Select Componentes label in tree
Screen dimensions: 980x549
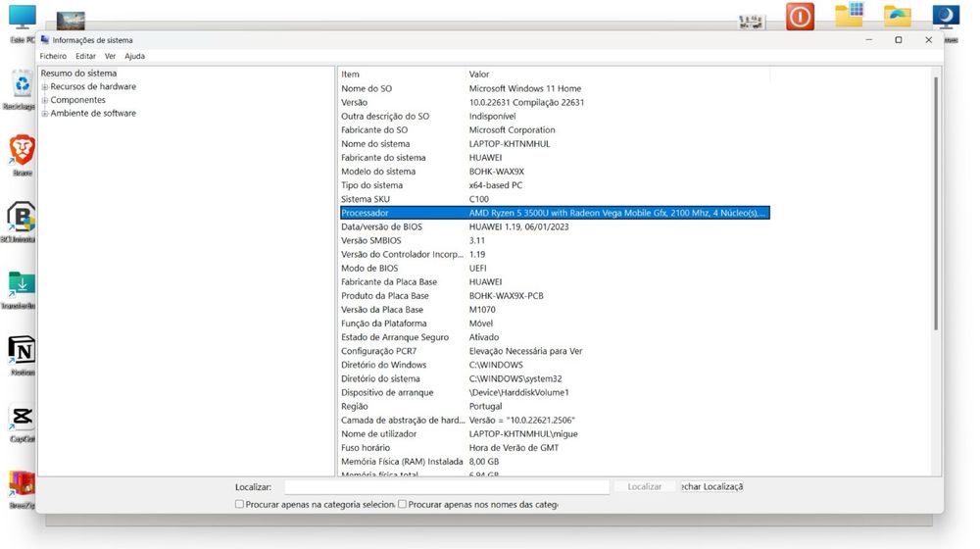(x=78, y=100)
